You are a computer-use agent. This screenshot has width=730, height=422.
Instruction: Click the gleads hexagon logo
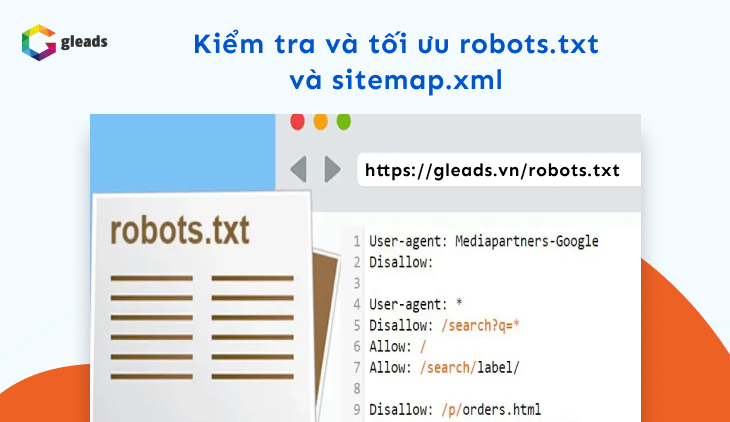[x=38, y=43]
